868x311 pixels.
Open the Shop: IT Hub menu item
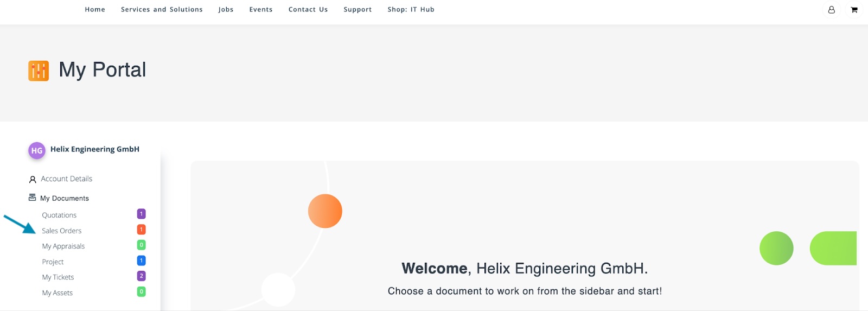pyautogui.click(x=411, y=10)
